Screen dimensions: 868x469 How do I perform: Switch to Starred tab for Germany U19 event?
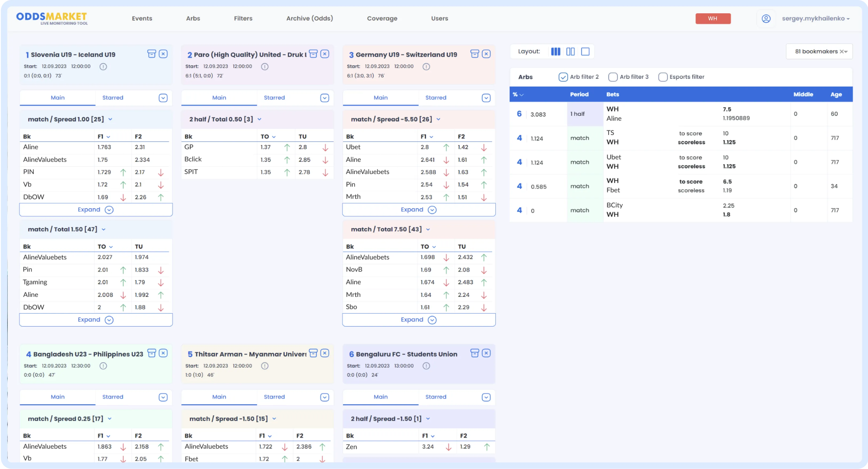click(435, 98)
